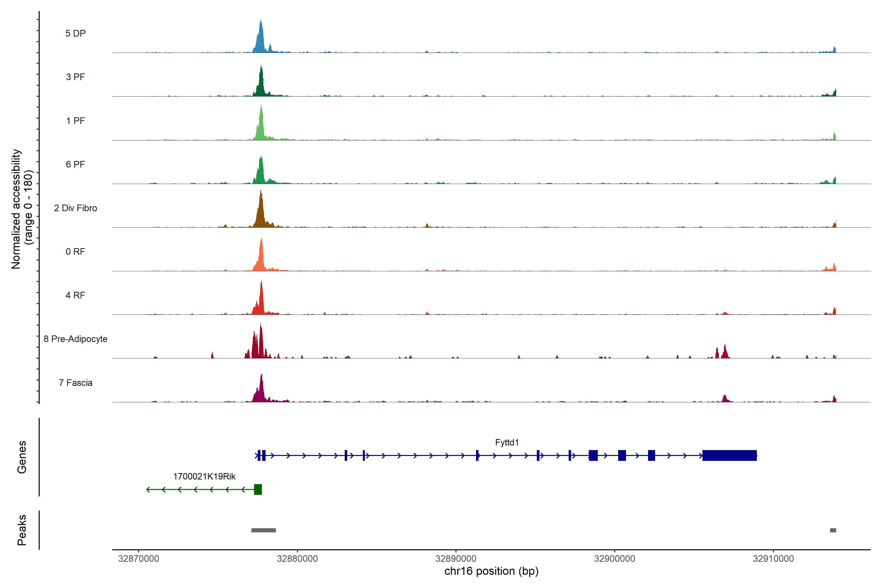
Task: Click the 7 Fascia track label
Action: click(75, 383)
